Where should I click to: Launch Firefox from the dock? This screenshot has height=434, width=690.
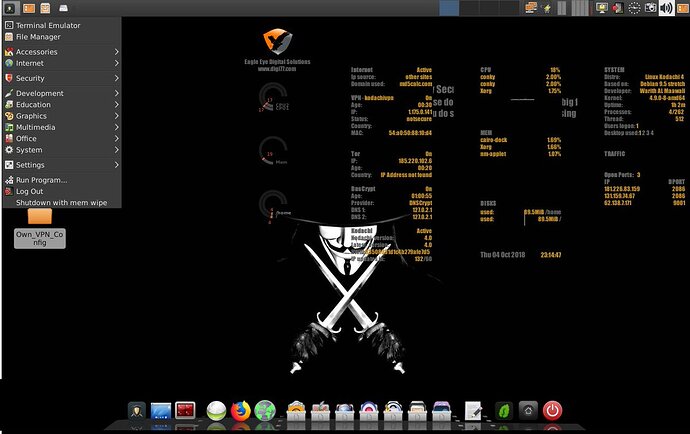tap(241, 411)
